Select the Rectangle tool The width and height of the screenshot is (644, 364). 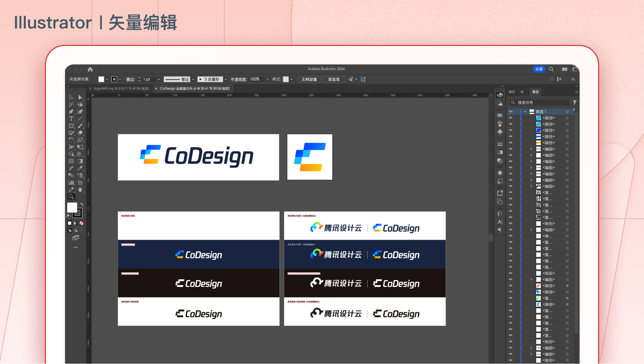point(71,126)
